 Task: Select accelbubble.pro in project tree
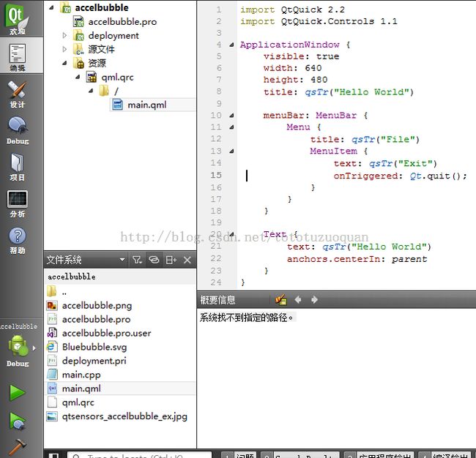click(x=122, y=22)
